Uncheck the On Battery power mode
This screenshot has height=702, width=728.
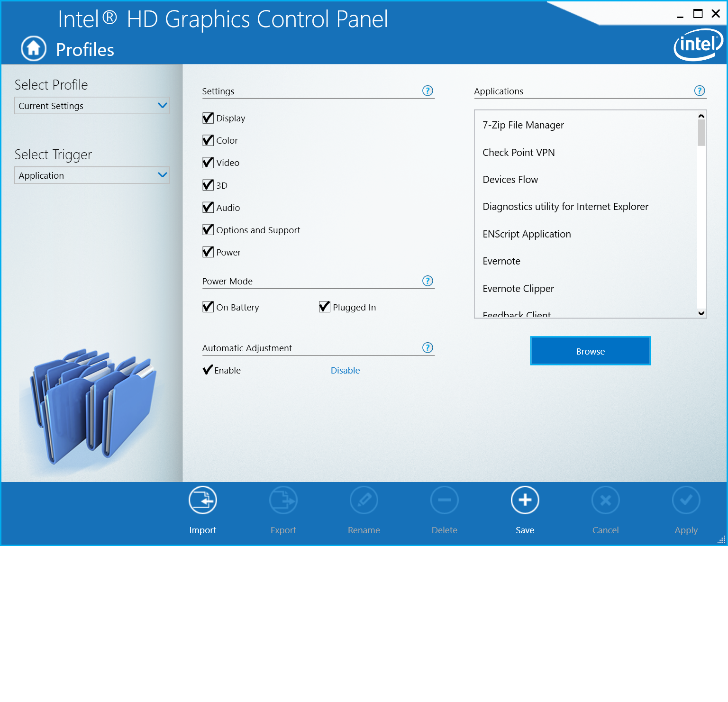[x=208, y=307]
